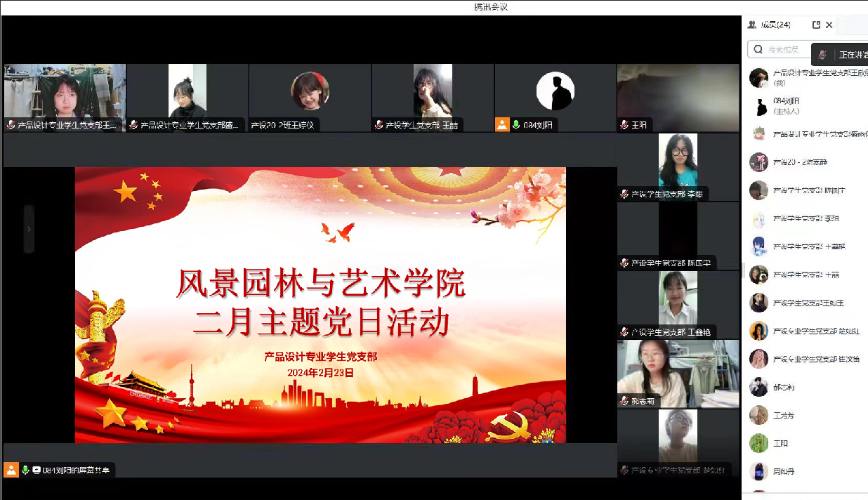Click screen share icon in bottom-left label
Viewport: 868px width, 500px height.
point(37,470)
